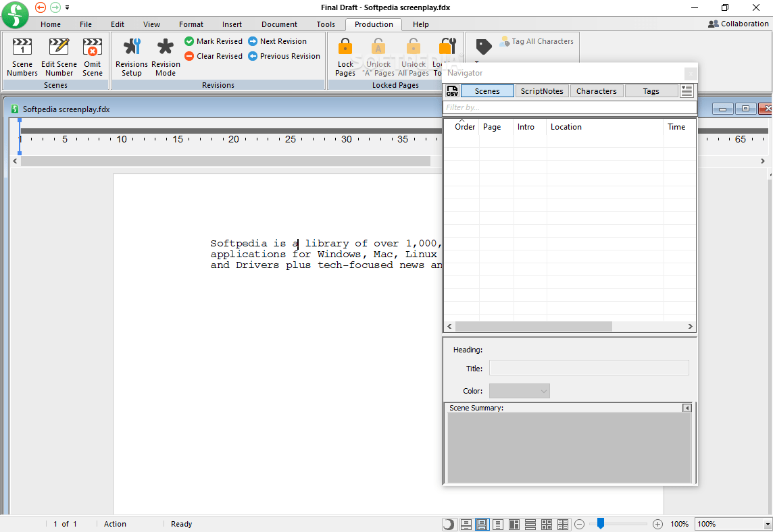773x532 pixels.
Task: Click ruler scrollbar left arrow
Action: [16, 161]
